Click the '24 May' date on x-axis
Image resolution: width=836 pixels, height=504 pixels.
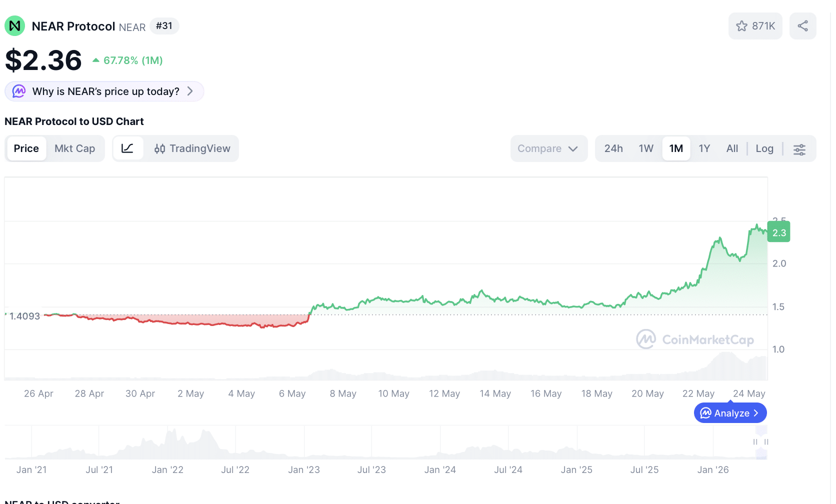coord(749,393)
